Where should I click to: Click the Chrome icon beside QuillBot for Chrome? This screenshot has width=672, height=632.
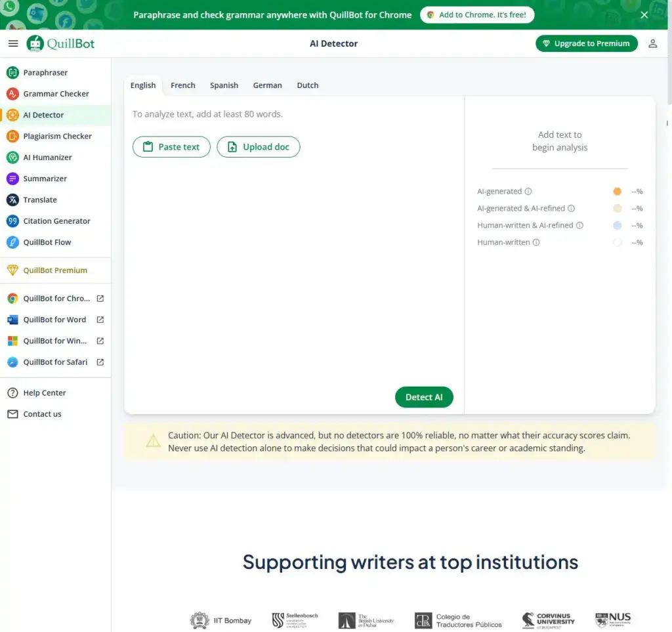[x=13, y=298]
